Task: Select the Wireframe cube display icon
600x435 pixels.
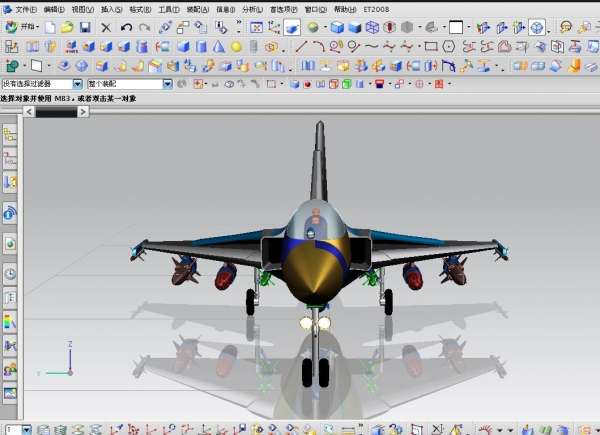Action: (372, 27)
